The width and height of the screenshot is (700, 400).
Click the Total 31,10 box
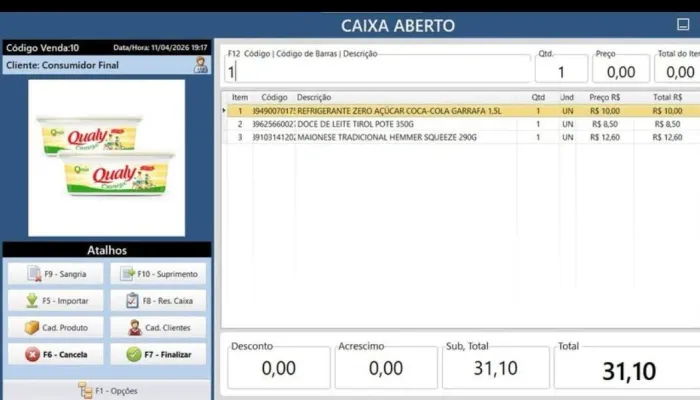(x=627, y=370)
